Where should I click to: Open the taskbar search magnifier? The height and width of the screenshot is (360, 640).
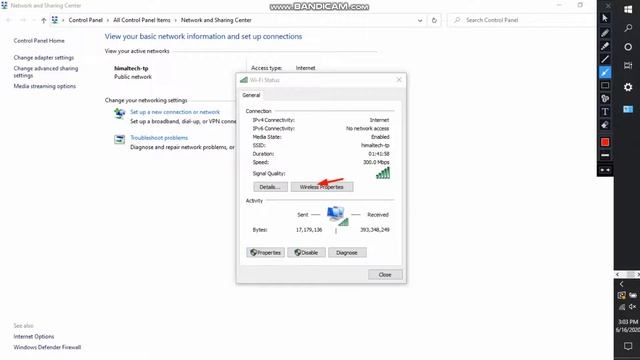coord(628,28)
